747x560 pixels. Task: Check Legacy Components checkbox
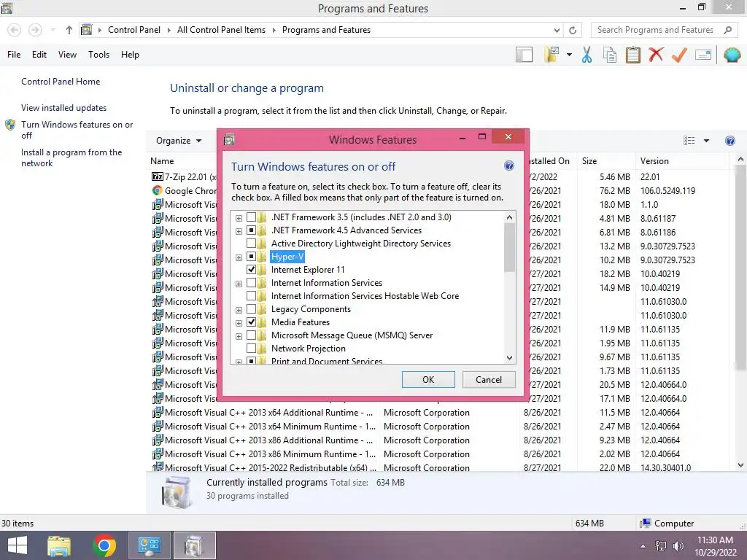coord(251,309)
